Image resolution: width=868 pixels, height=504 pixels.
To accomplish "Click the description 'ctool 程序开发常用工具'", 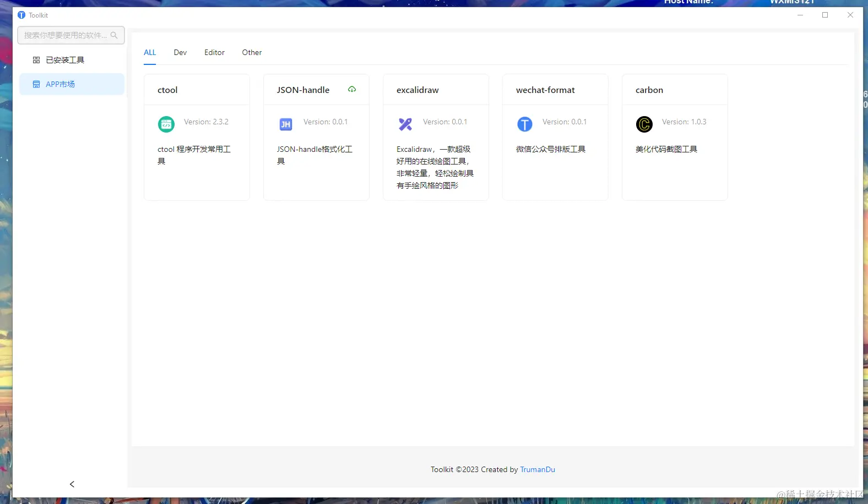I will (x=194, y=155).
